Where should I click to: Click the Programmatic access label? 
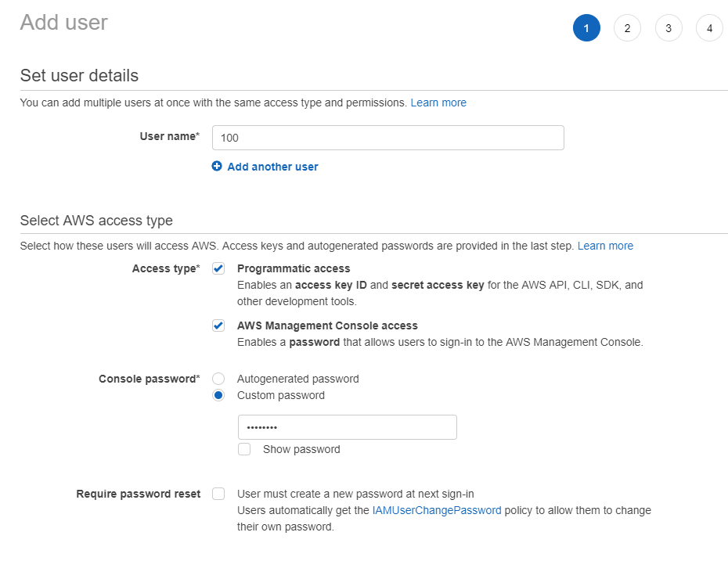[294, 268]
